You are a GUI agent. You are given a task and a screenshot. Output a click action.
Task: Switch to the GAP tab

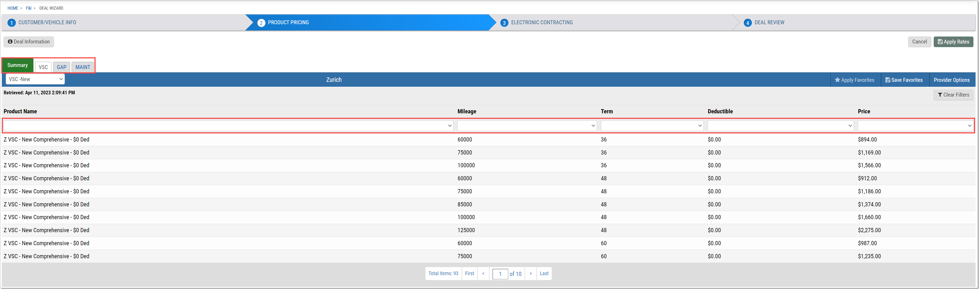pyautogui.click(x=62, y=67)
